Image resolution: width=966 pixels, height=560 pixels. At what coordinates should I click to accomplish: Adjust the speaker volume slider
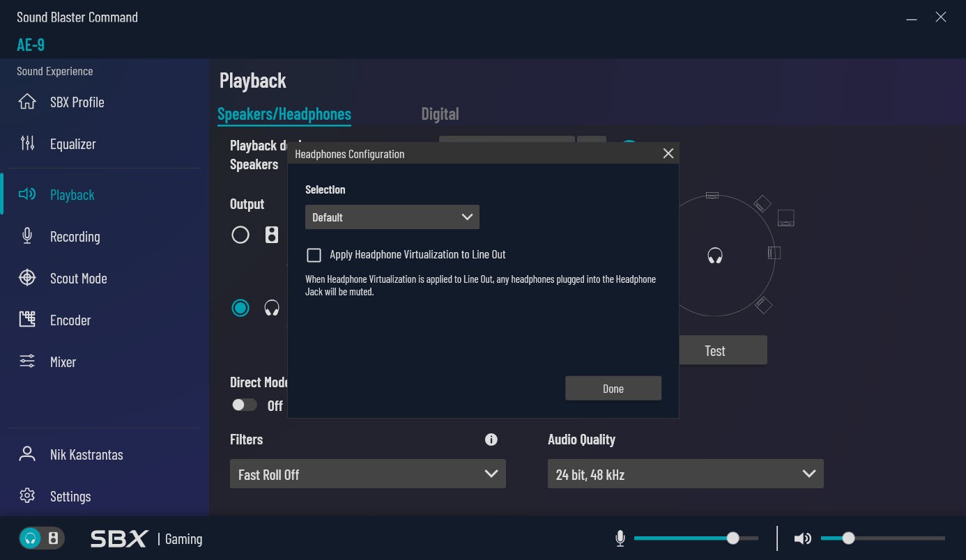tap(882, 538)
